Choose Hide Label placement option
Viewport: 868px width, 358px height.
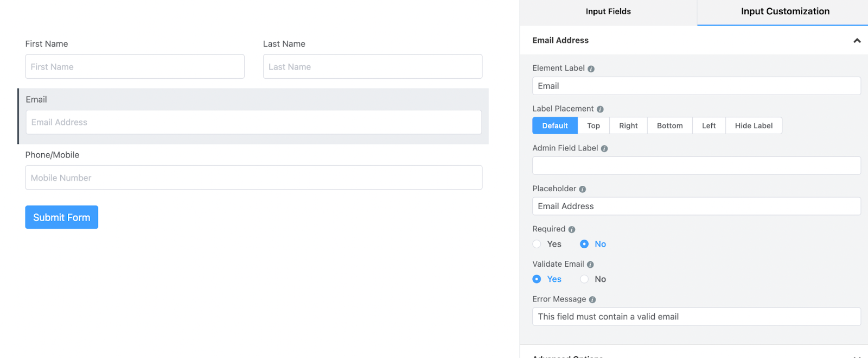[x=754, y=126]
